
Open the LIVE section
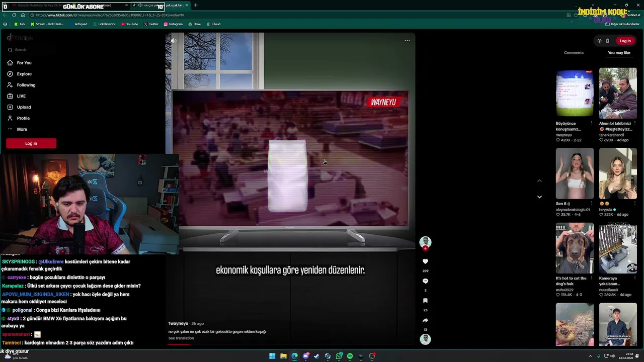point(16,96)
